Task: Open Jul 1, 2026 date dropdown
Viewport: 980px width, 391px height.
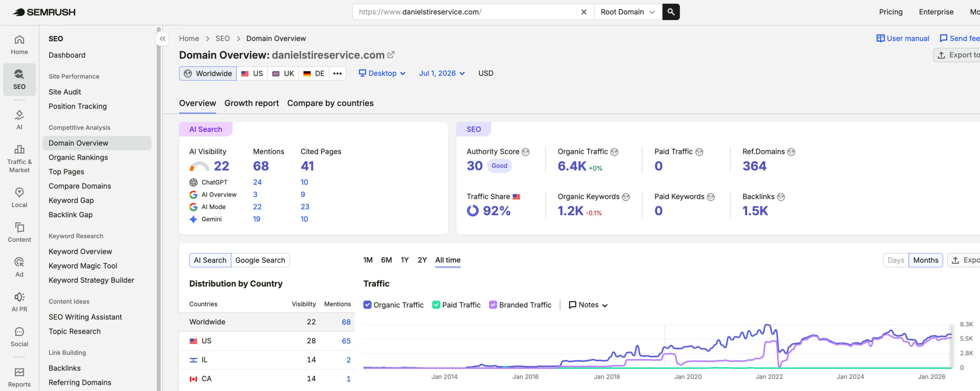Action: [x=442, y=73]
